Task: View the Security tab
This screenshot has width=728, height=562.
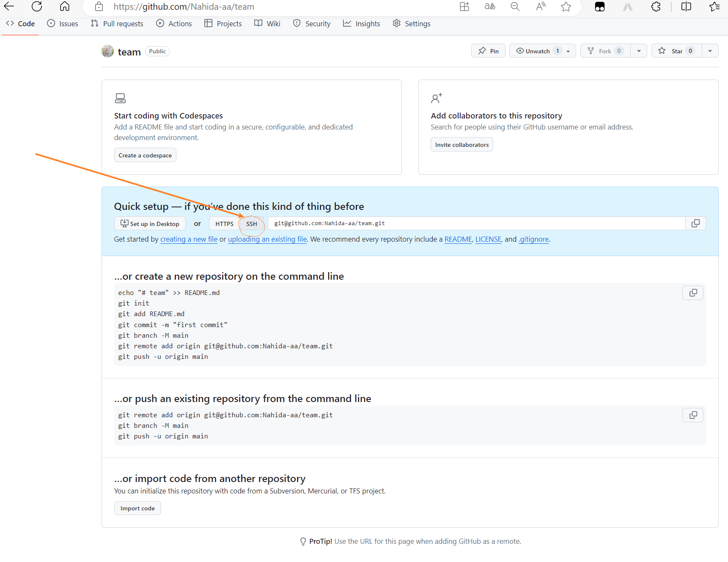Action: coord(312,24)
